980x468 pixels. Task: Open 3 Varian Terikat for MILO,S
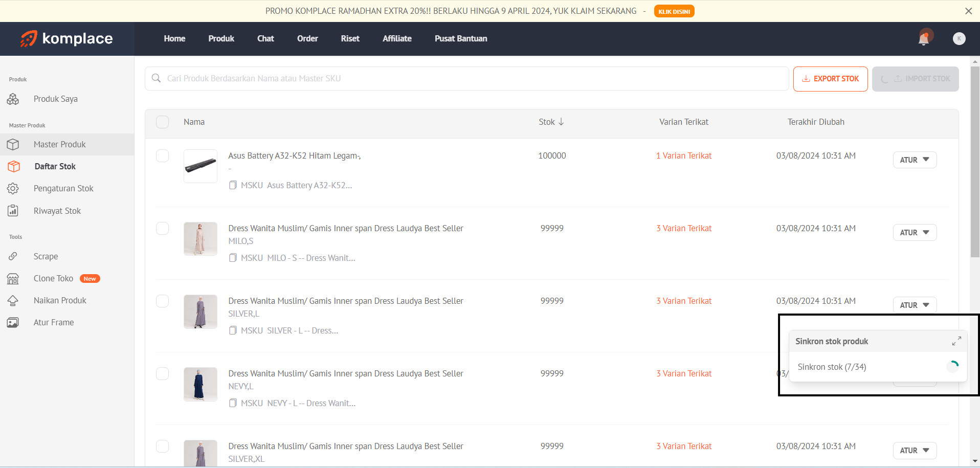coord(684,228)
